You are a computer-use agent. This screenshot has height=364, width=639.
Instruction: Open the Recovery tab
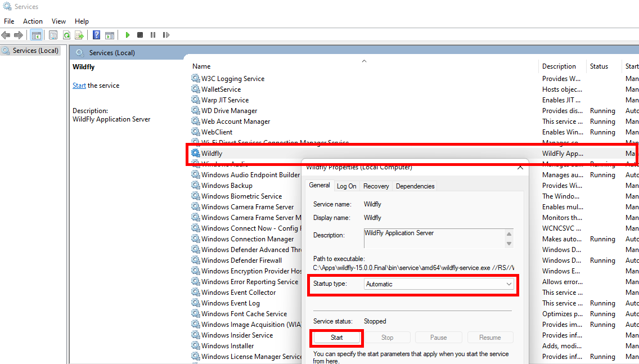pyautogui.click(x=376, y=186)
